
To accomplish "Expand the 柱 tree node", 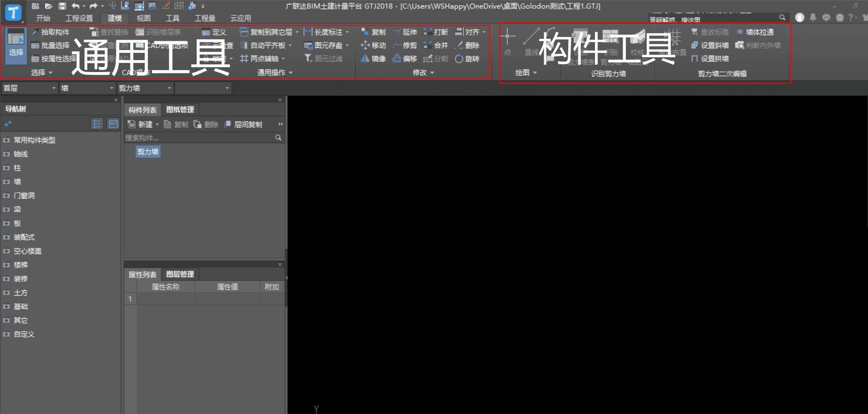I will pos(6,168).
